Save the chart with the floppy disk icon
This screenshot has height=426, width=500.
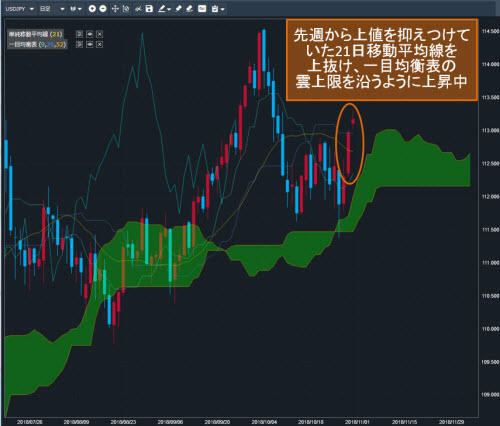[x=149, y=9]
